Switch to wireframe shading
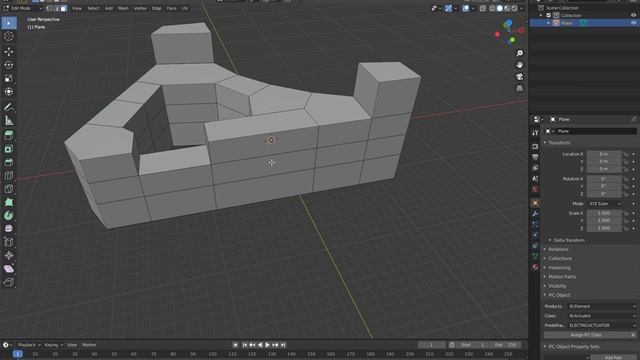This screenshot has height=360, width=640. 492,8
